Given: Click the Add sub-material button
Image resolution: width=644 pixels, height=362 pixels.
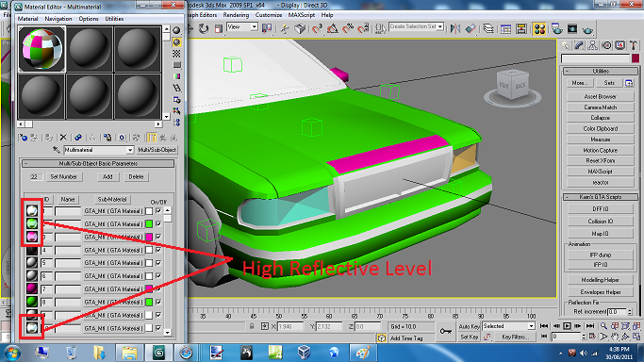Looking at the screenshot, I should [107, 177].
